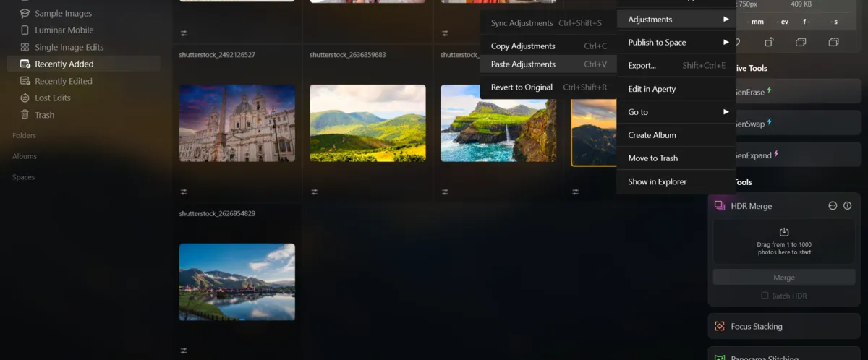
Task: Open HDR Merge more options (three dots)
Action: [x=833, y=206]
